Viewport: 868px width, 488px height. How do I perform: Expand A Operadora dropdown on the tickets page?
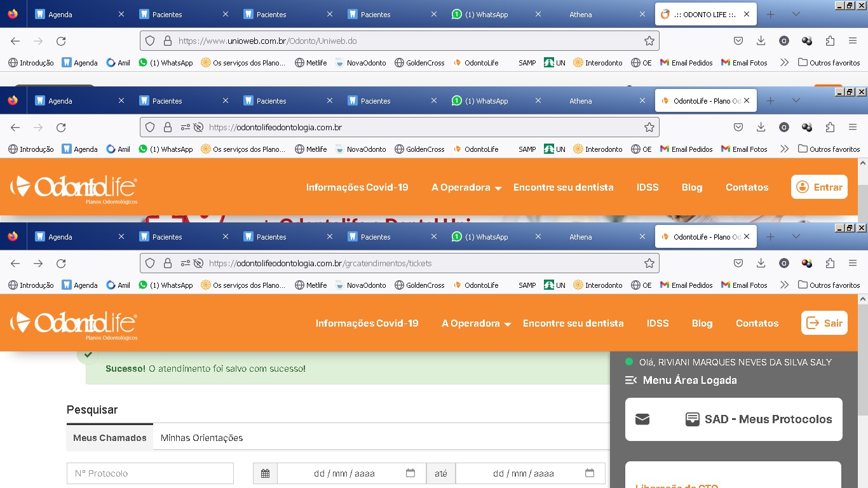(477, 323)
